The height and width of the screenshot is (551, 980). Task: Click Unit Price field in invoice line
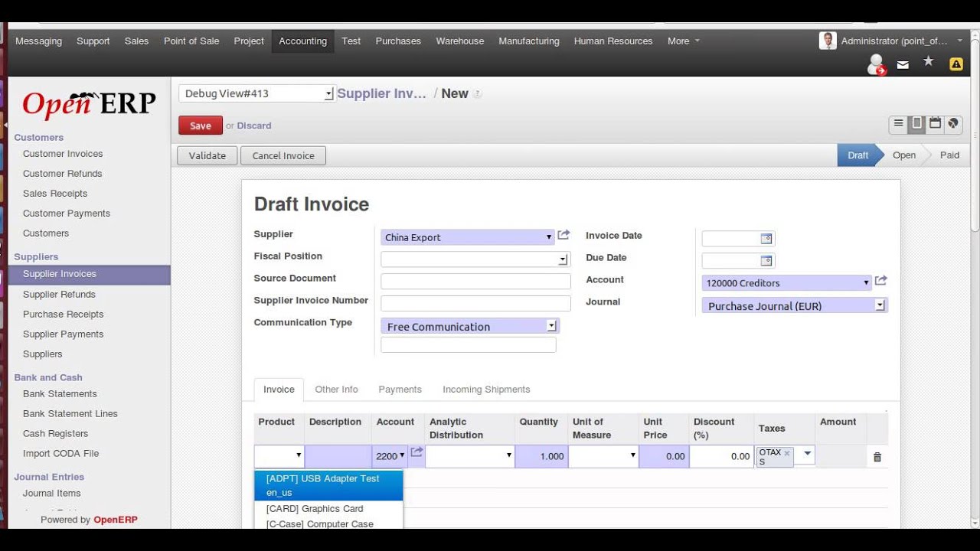point(663,456)
